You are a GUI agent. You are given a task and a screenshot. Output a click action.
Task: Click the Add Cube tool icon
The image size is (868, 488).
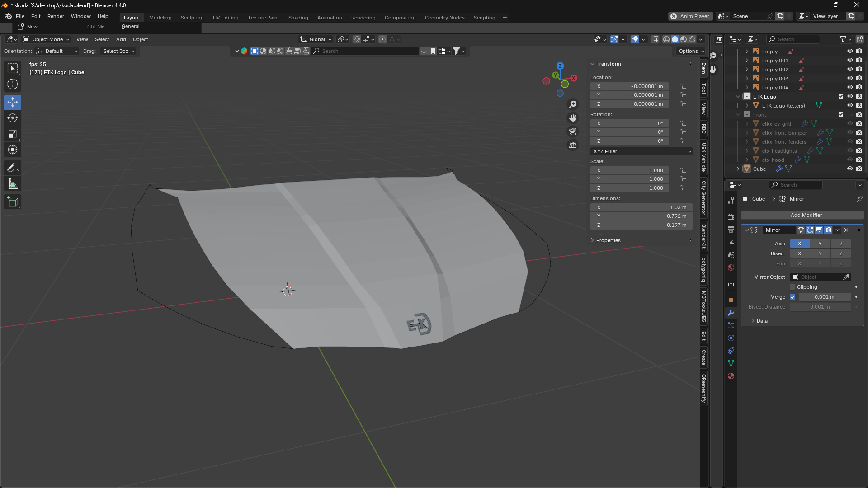click(x=13, y=202)
